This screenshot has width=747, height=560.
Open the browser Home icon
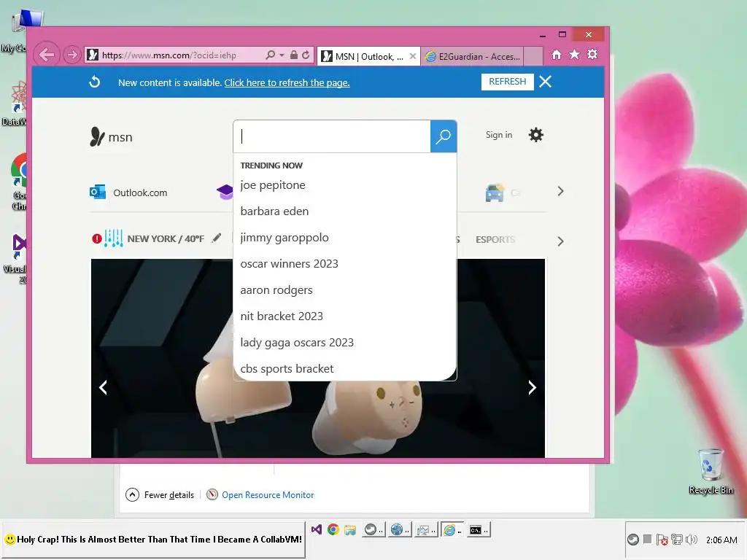tap(557, 55)
